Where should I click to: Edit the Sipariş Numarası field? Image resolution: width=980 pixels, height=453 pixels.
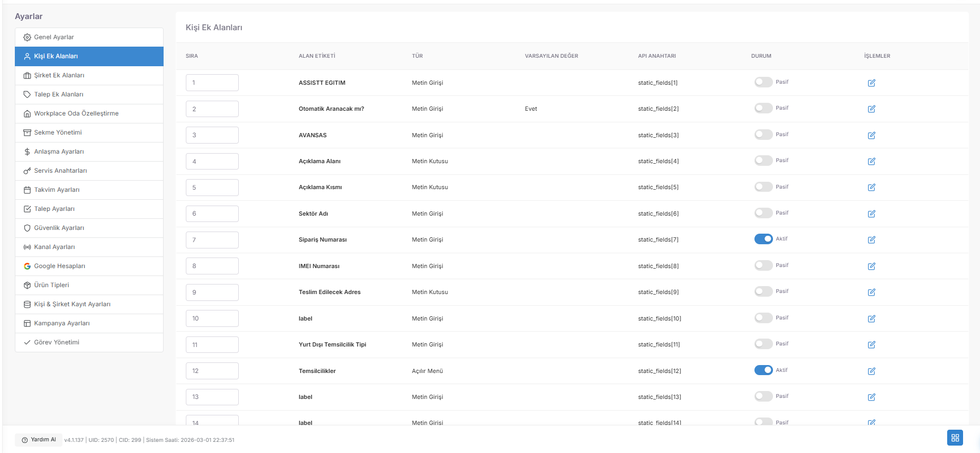tap(871, 239)
